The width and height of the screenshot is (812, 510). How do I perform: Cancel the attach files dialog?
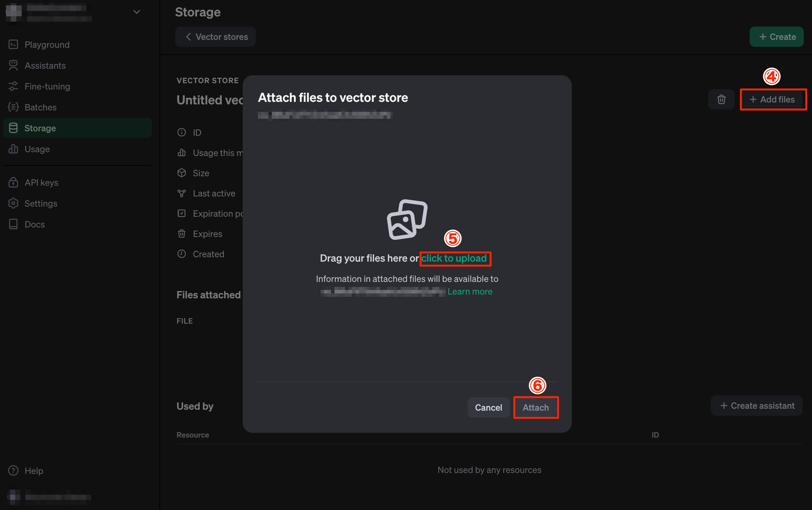click(488, 407)
